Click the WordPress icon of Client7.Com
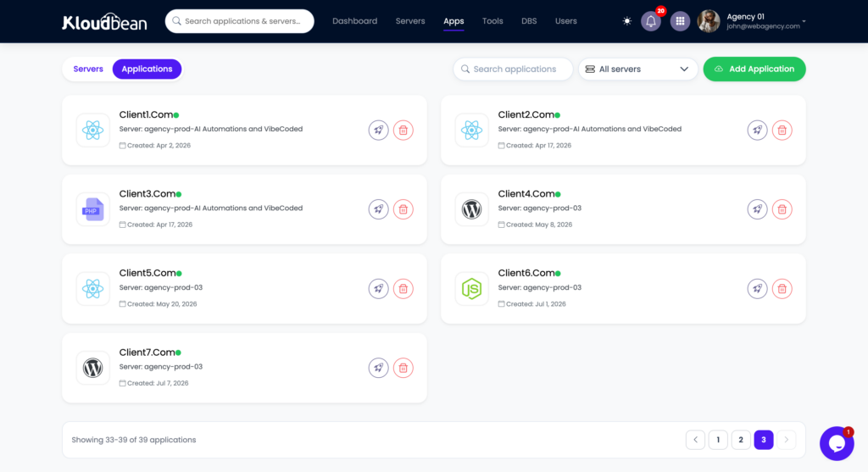This screenshot has height=472, width=868. tap(93, 368)
